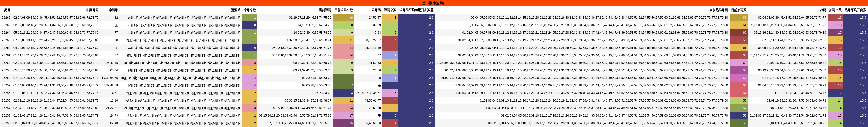Click period number 26265
868x127 pixels.
click(x=6, y=25)
